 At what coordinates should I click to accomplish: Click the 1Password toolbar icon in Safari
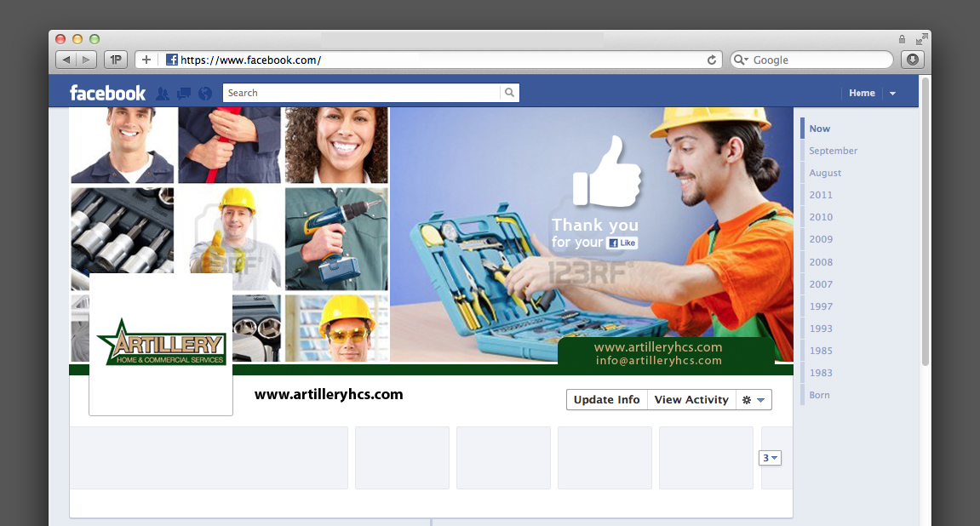(115, 60)
